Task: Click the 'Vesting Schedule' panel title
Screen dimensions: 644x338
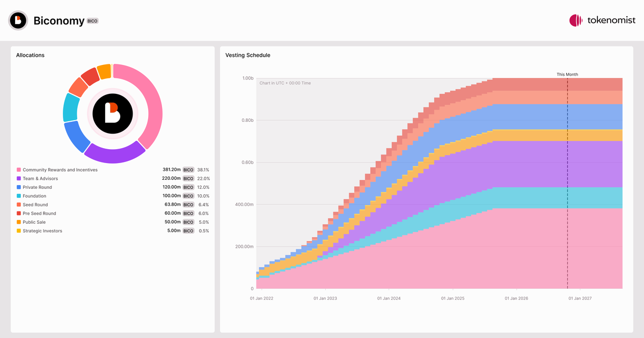Action: pyautogui.click(x=248, y=55)
